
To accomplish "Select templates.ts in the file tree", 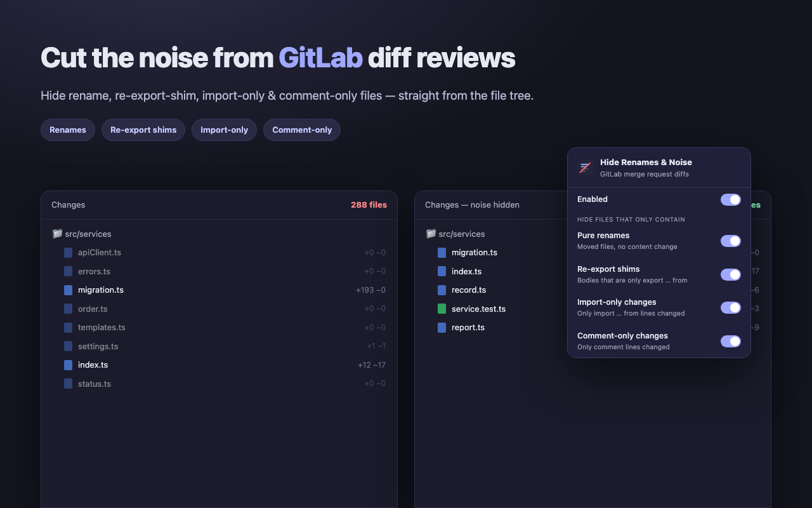I will 101,328.
